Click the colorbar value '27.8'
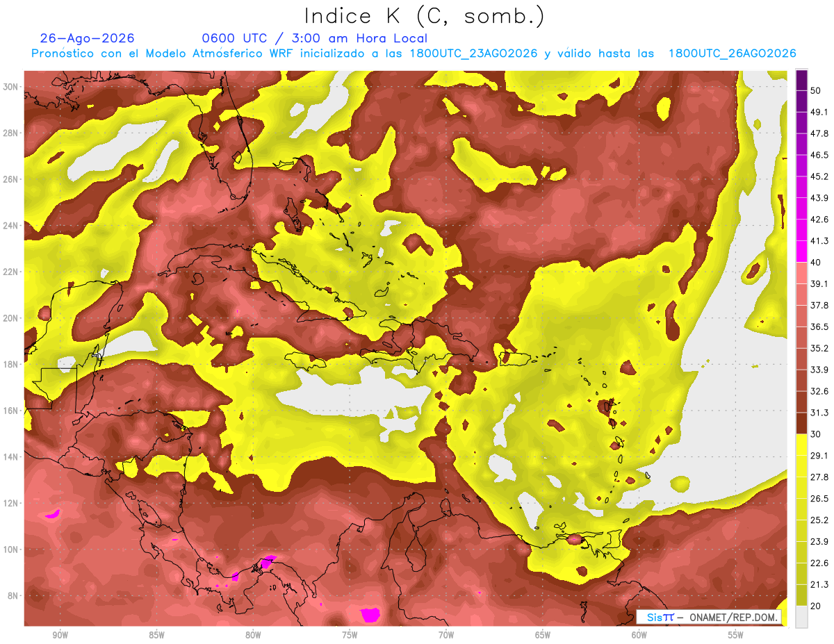The width and height of the screenshot is (834, 644). pos(819,477)
